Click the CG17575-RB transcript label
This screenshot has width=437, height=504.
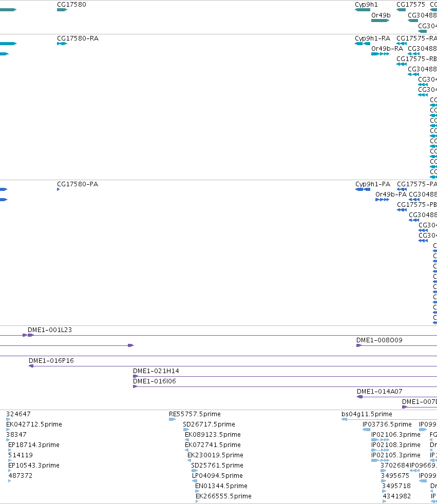tap(416, 59)
